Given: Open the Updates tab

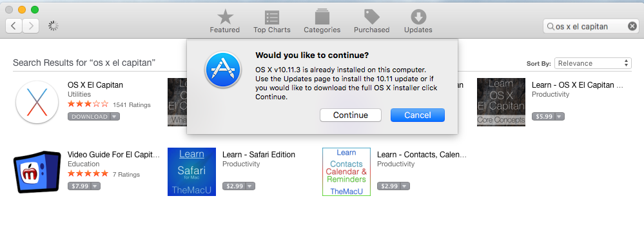Looking at the screenshot, I should click(418, 21).
